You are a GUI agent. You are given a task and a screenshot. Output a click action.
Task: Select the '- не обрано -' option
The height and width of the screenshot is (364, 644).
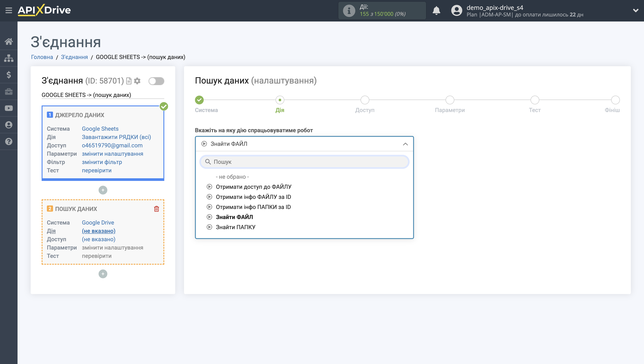click(232, 177)
